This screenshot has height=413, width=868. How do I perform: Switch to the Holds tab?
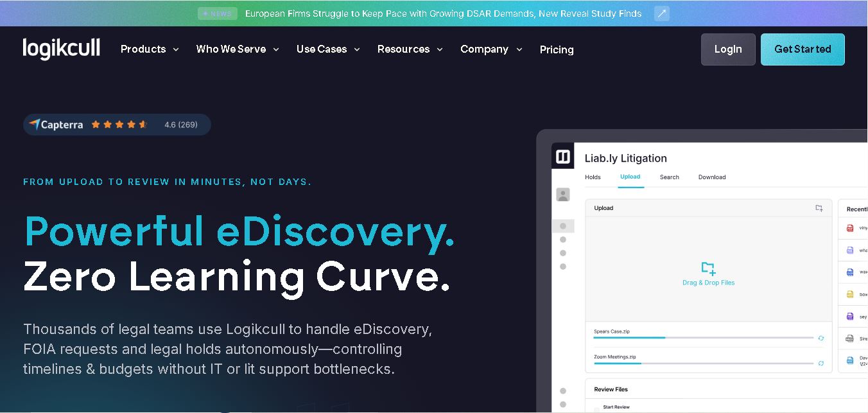pyautogui.click(x=593, y=177)
